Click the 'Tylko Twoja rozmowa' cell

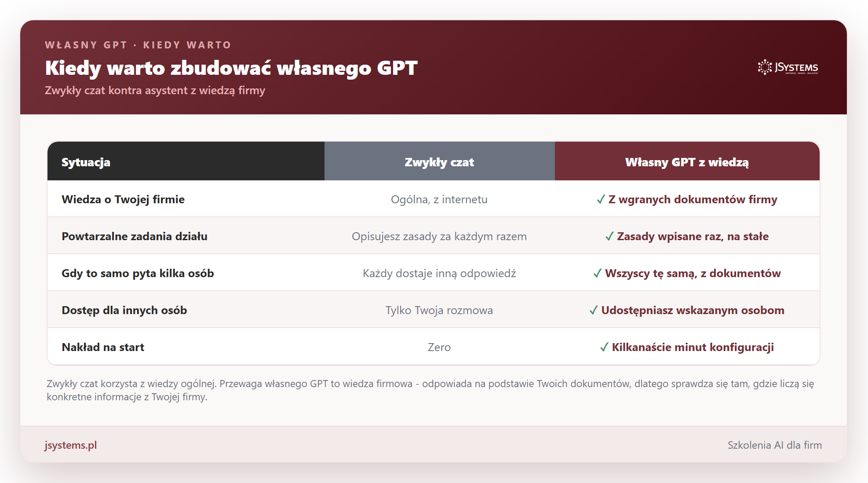coord(439,310)
